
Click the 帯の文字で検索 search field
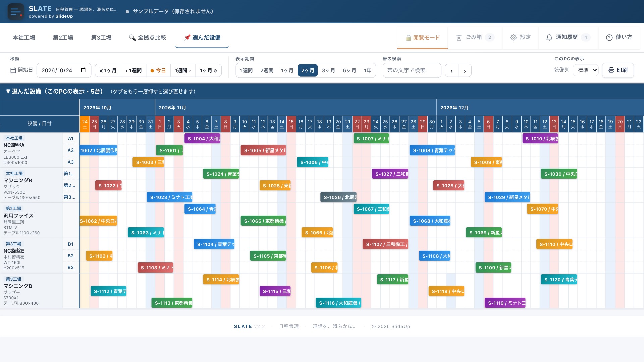point(412,70)
